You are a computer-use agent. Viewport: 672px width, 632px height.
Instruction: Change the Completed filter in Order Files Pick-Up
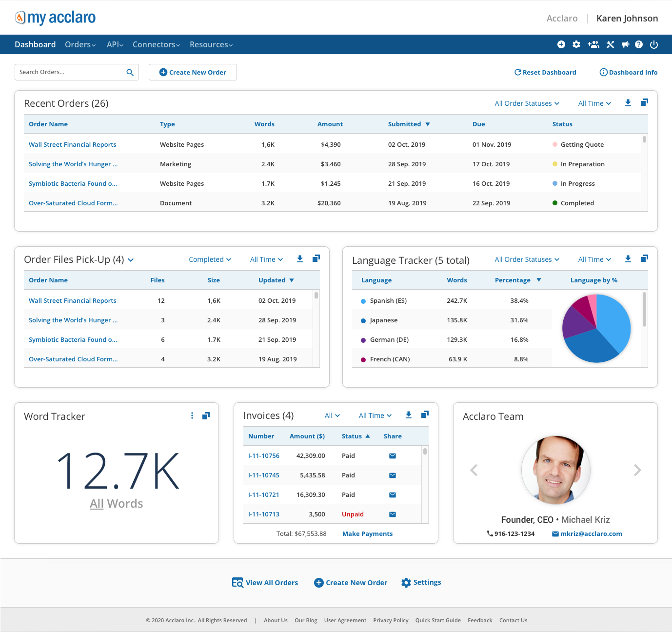[x=210, y=259]
